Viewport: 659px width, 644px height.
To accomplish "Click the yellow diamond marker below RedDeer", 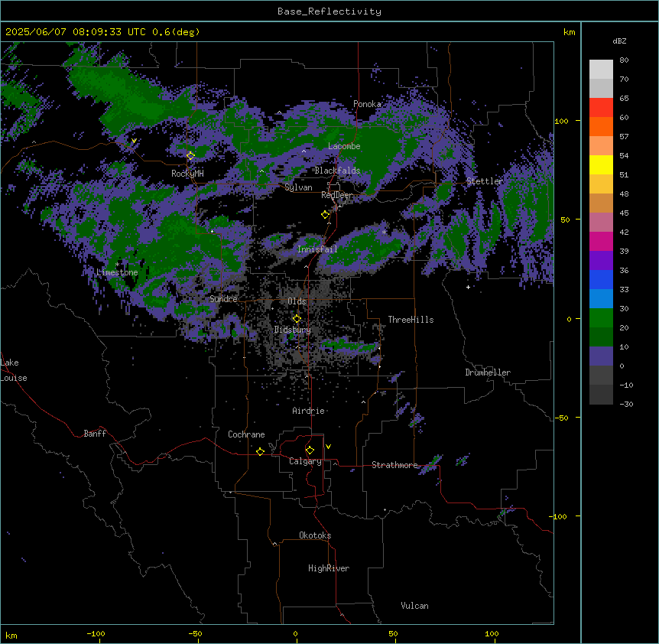I will pyautogui.click(x=325, y=215).
